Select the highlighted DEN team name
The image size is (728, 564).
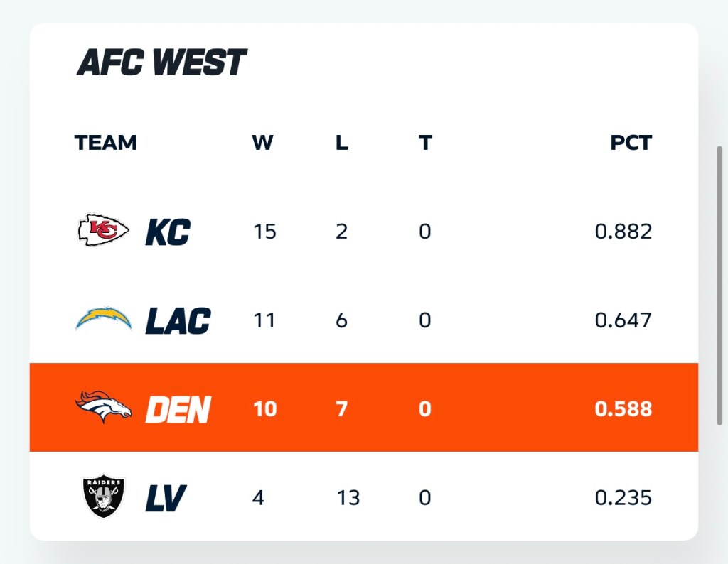(178, 409)
